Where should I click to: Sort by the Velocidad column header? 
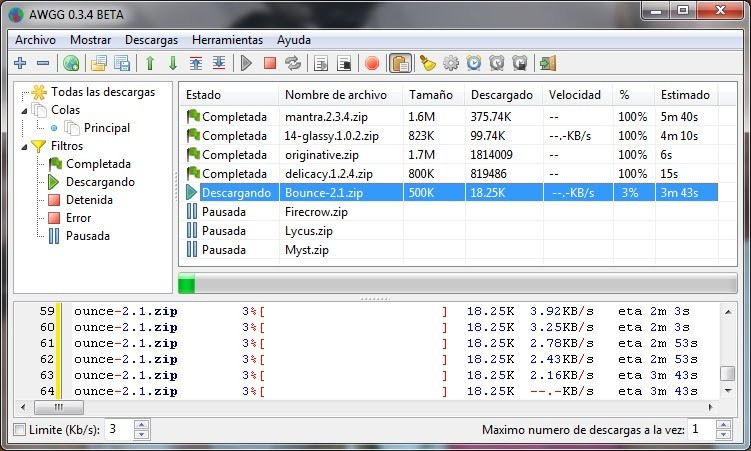click(578, 95)
